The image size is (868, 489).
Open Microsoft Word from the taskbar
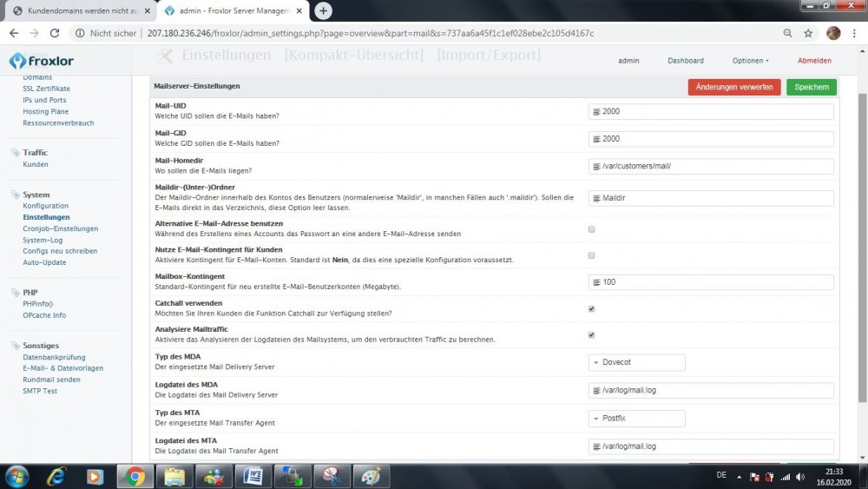pos(253,475)
